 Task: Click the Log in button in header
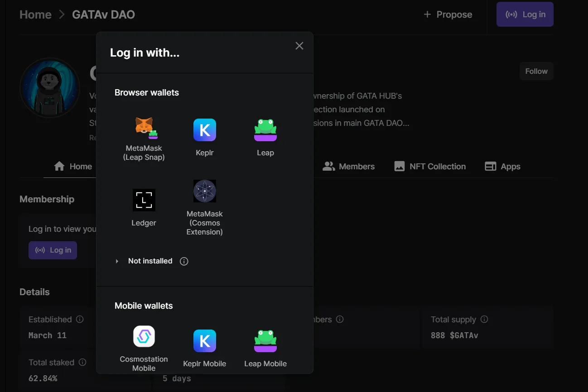coord(525,14)
